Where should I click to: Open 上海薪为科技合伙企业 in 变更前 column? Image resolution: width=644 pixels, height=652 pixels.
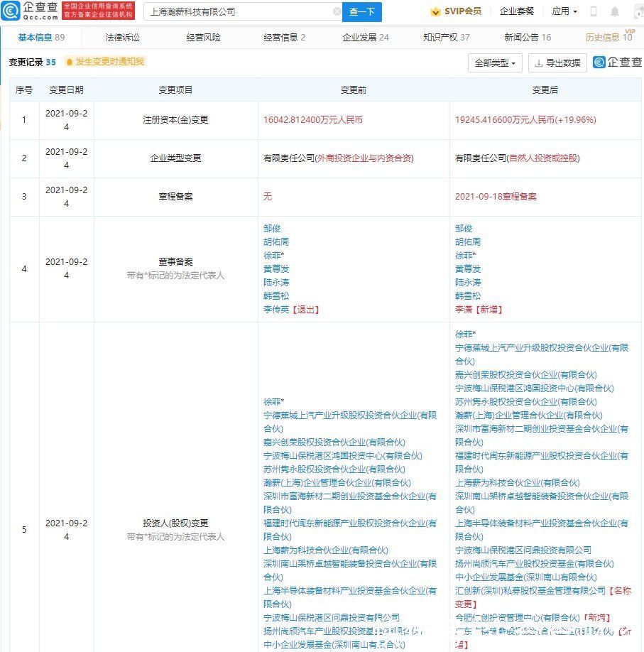click(x=326, y=550)
